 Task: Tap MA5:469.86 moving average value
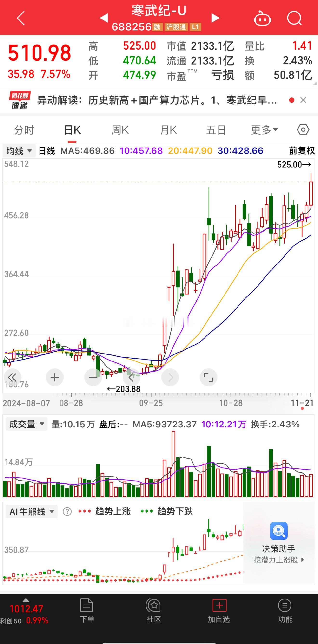[x=87, y=151]
